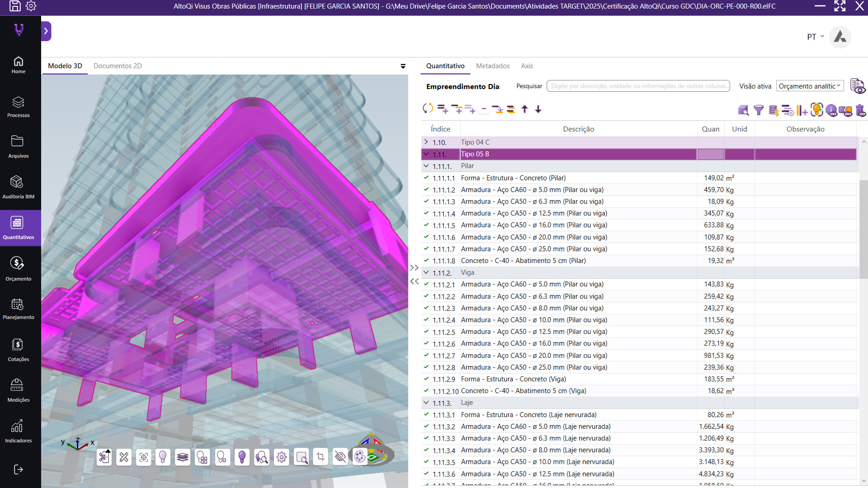Open the 3D view settings gear

(282, 457)
